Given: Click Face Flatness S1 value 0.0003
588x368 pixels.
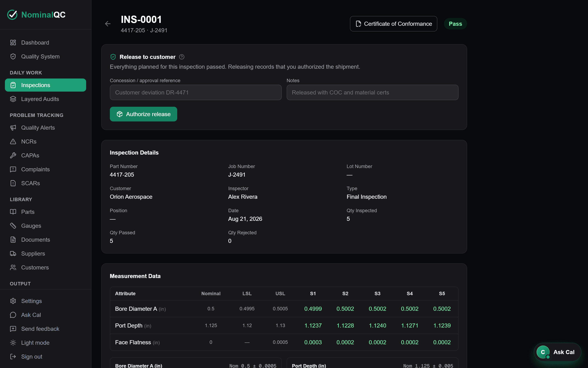Looking at the screenshot, I should pyautogui.click(x=313, y=342).
